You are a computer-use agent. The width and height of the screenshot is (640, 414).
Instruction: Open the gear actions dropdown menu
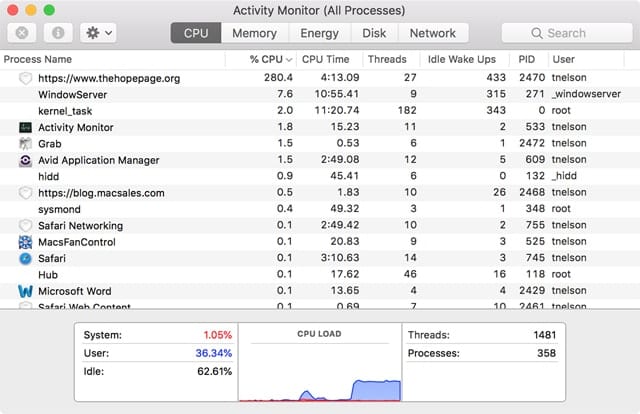pyautogui.click(x=99, y=33)
